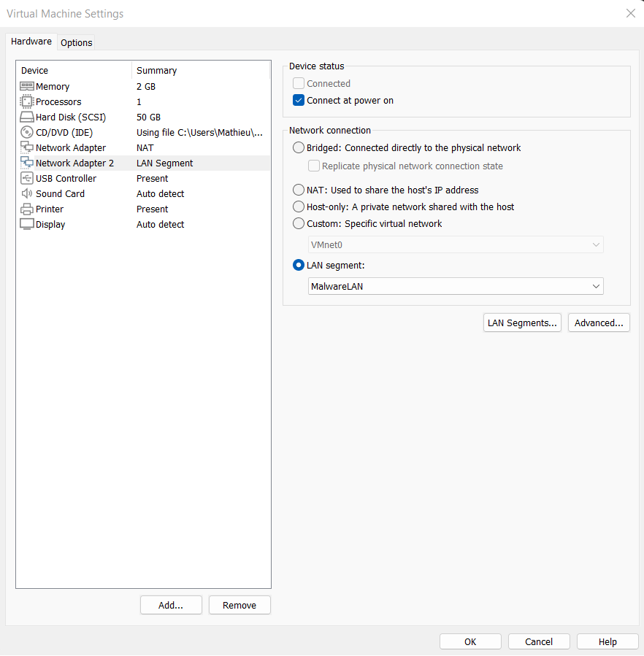Select the Bridged network radio button
This screenshot has height=656, width=644.
299,147
